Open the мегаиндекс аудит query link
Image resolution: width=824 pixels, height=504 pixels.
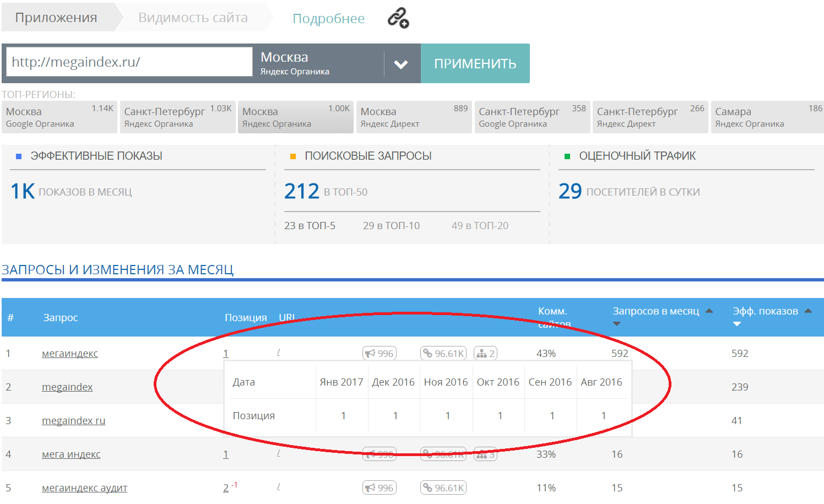tap(84, 488)
